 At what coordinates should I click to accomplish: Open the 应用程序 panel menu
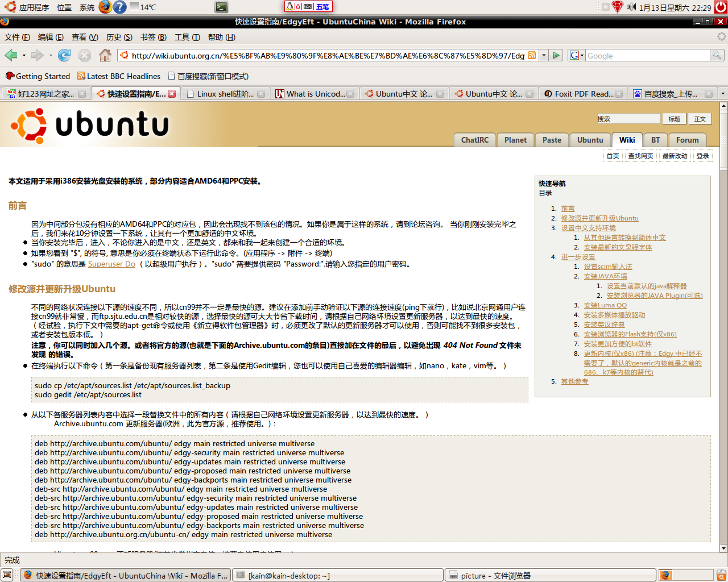[34, 7]
